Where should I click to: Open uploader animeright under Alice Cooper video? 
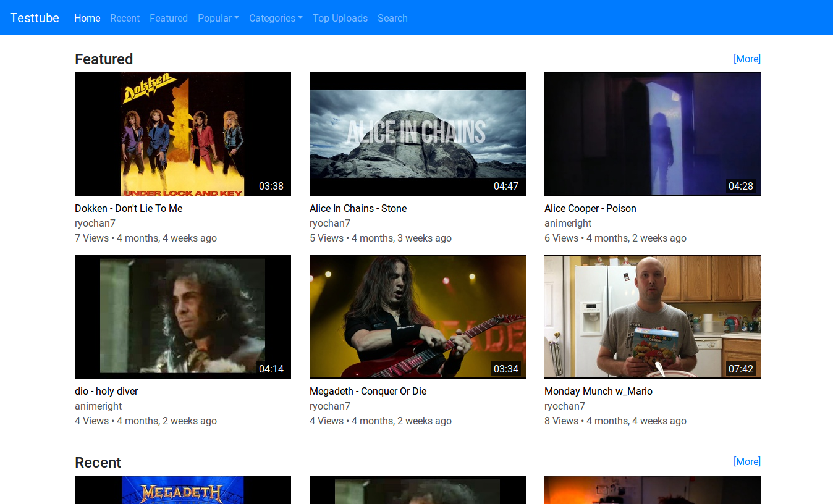pos(568,223)
